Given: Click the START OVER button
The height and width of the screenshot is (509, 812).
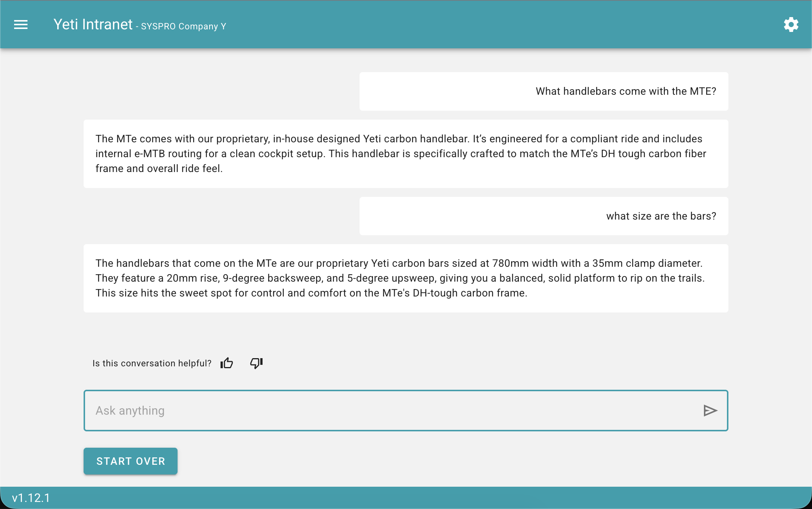Looking at the screenshot, I should pyautogui.click(x=130, y=461).
